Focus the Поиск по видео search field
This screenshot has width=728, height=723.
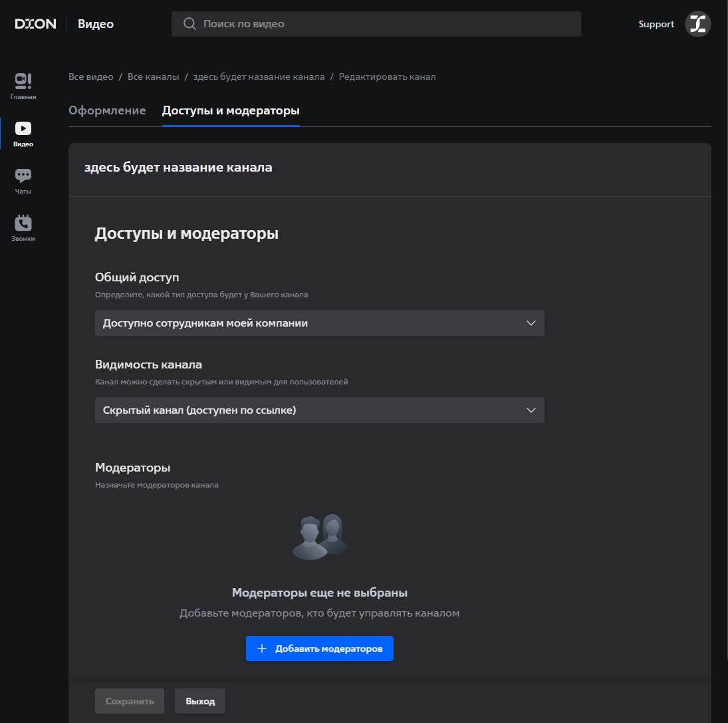[x=386, y=24]
